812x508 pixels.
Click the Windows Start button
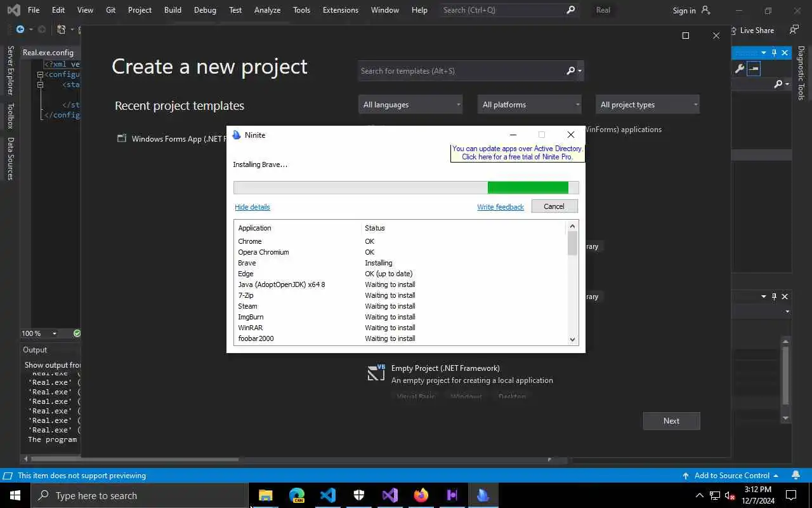[15, 495]
